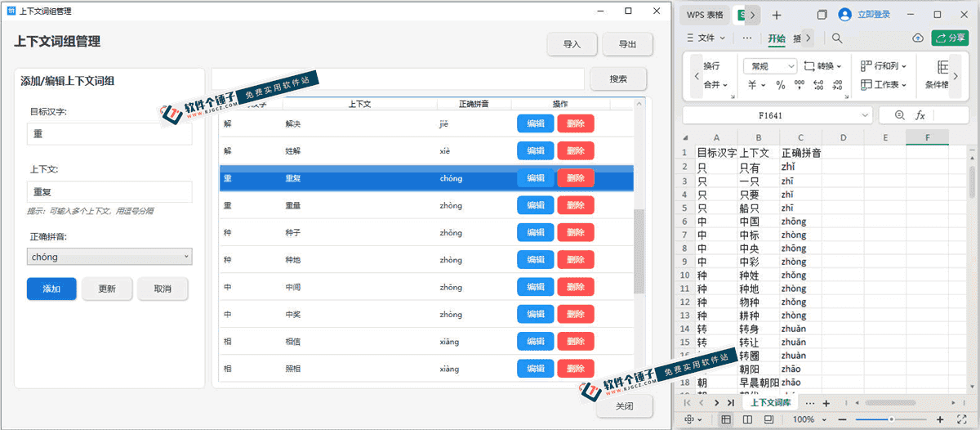
Task: Show more ribbon tabs with arrow
Action: point(808,38)
